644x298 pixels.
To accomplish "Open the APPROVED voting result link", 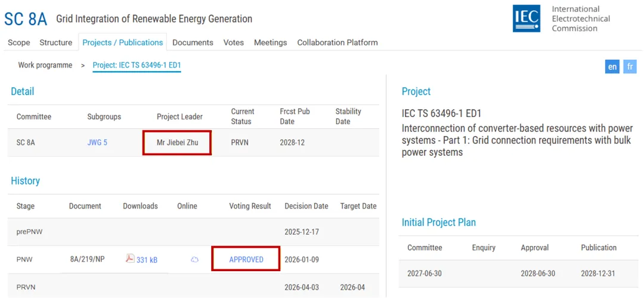I will (246, 260).
